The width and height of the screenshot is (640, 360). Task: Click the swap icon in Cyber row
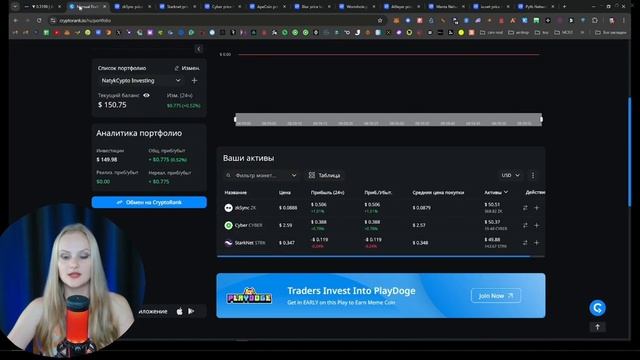[525, 225]
